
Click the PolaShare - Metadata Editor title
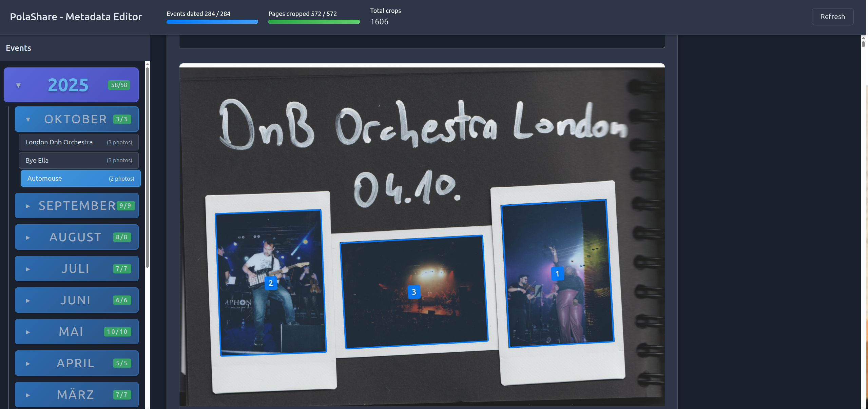point(76,17)
